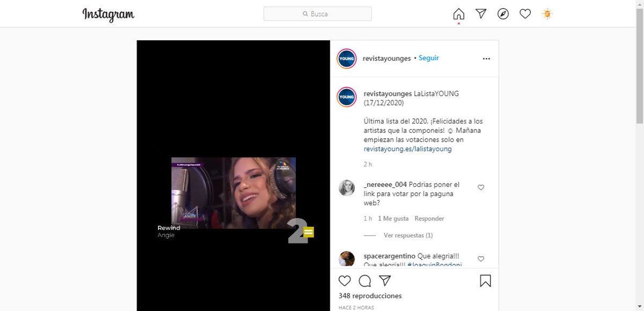The image size is (644, 311).
Task: Expand 'Ver respuestas (1)'
Action: click(408, 235)
